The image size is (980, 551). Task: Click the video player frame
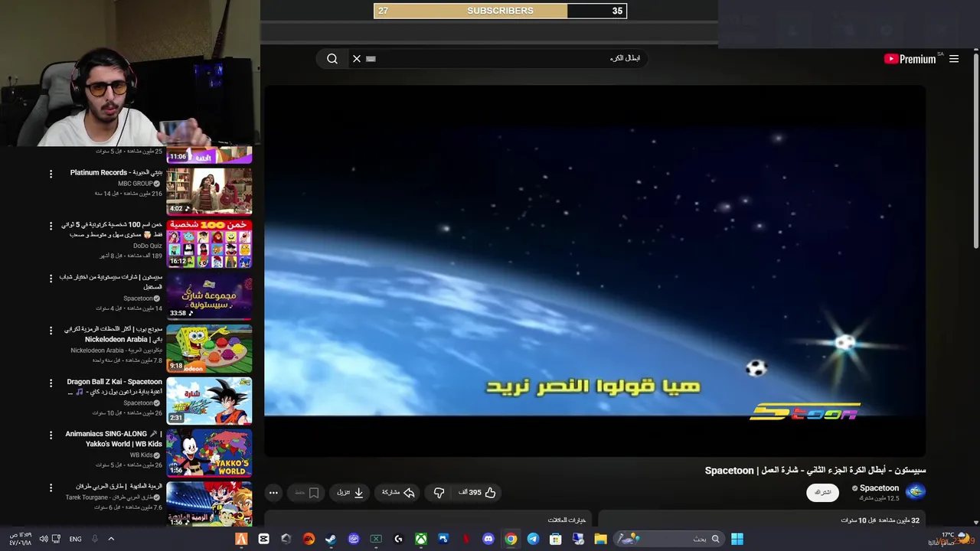click(595, 272)
